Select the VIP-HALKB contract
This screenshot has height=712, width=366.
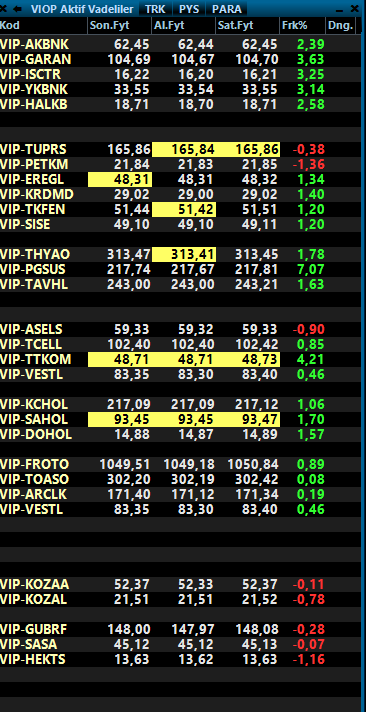[181, 104]
